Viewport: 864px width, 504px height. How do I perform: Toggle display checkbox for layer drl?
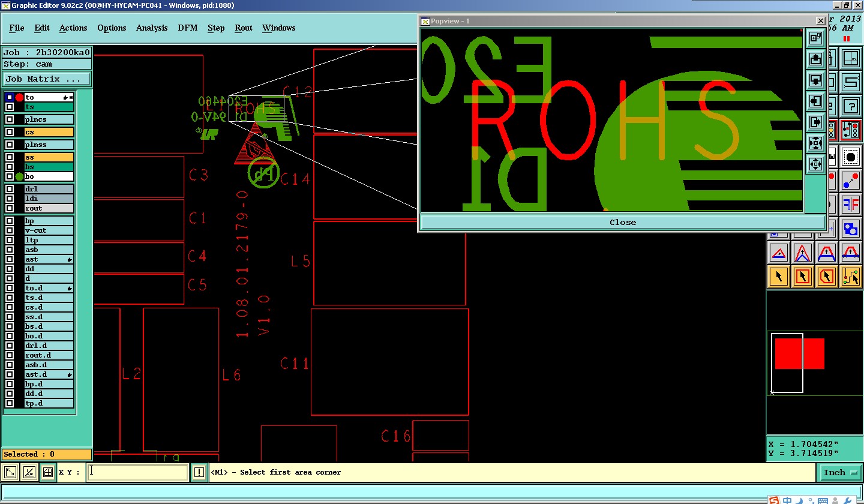tap(10, 189)
